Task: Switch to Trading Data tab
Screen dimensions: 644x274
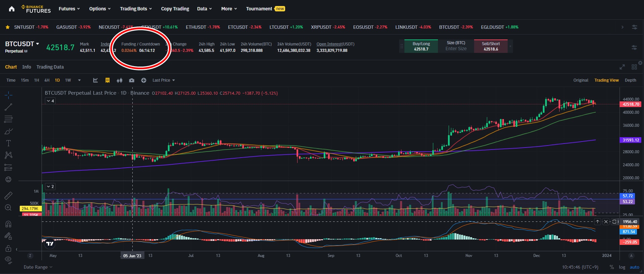Action: tap(50, 67)
